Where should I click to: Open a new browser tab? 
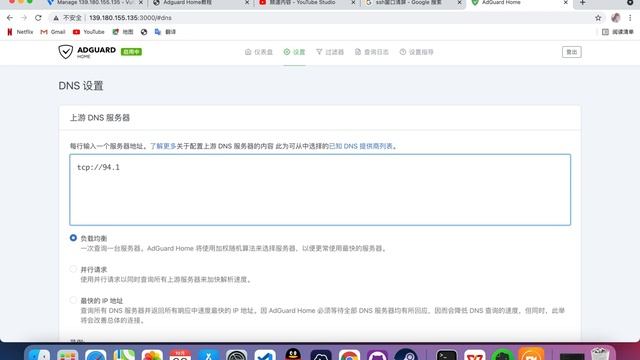pos(582,3)
